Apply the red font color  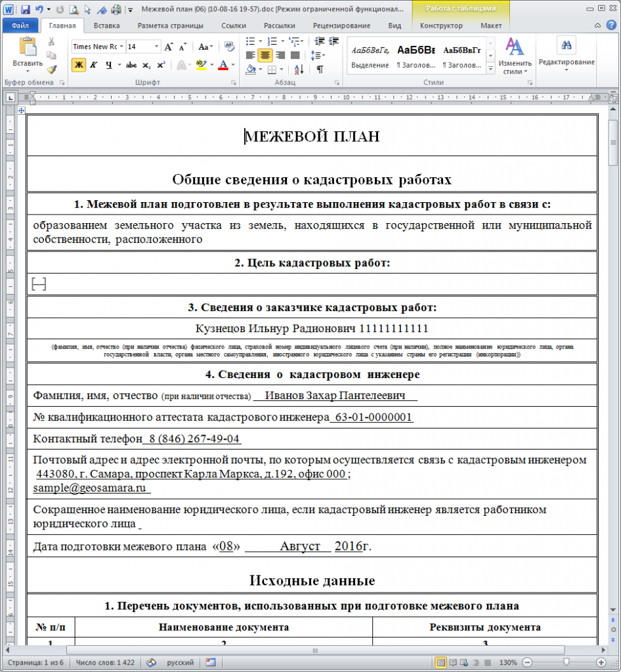tap(223, 65)
